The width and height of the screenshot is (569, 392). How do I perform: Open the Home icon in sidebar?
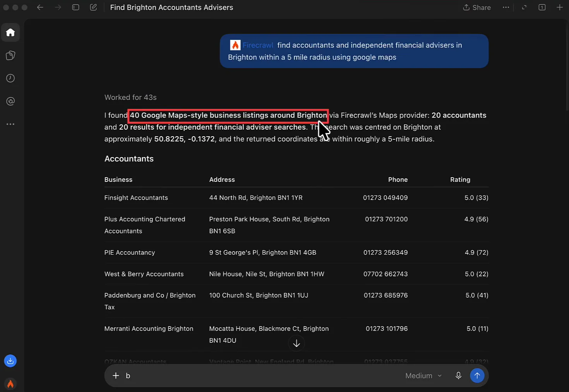tap(10, 33)
